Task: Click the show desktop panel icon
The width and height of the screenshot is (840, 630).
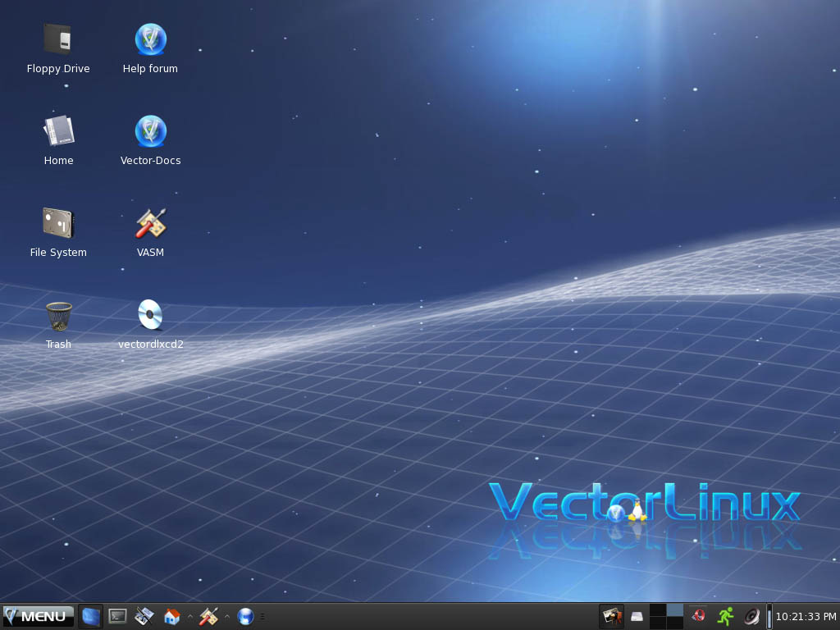Action: click(90, 617)
